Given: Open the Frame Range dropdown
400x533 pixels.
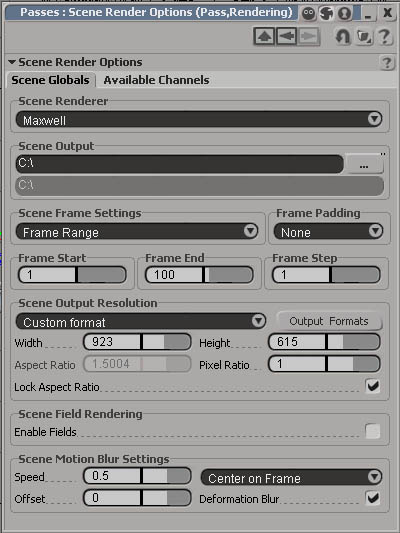Looking at the screenshot, I should 137,232.
